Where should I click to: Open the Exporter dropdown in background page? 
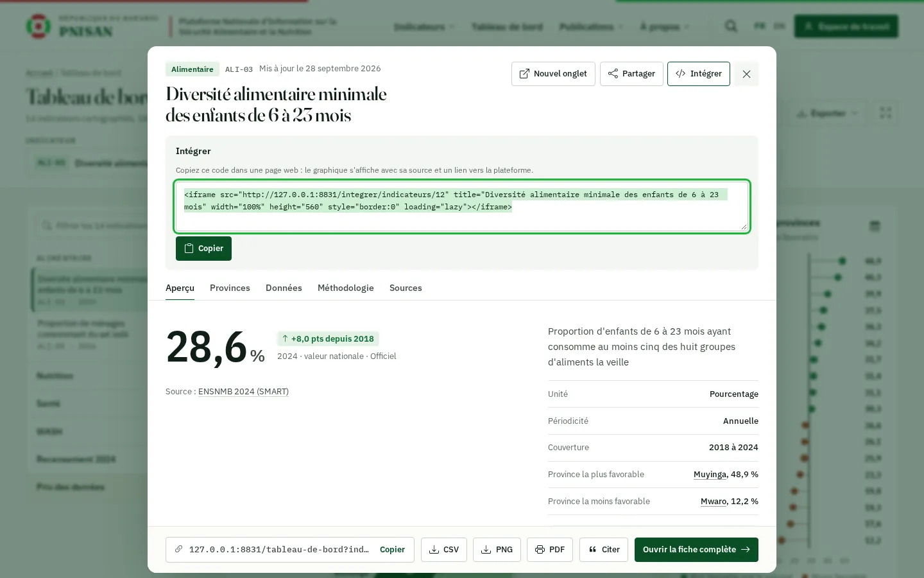pos(827,114)
